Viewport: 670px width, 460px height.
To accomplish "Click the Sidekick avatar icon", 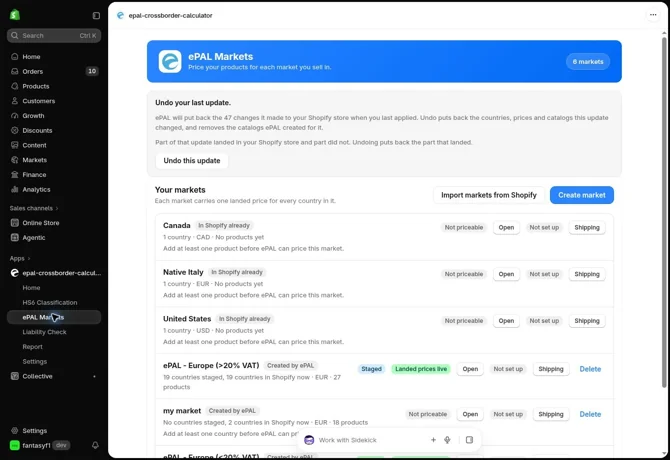I will tap(309, 440).
